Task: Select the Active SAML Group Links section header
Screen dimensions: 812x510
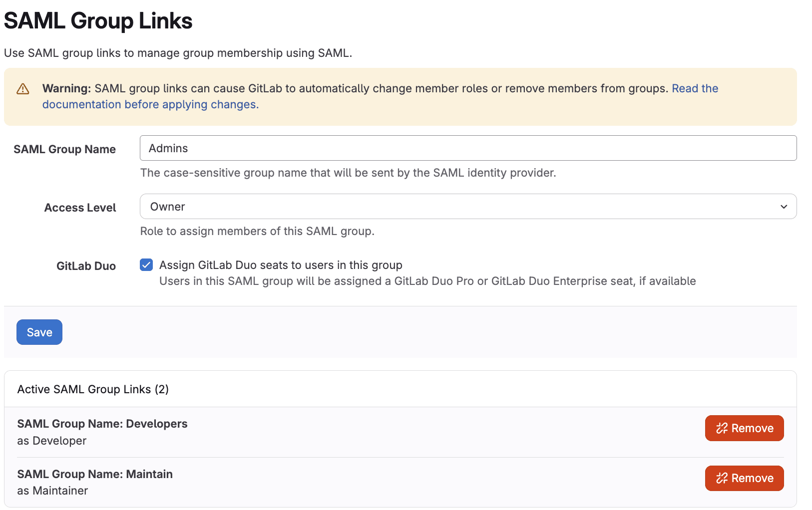Action: click(93, 389)
